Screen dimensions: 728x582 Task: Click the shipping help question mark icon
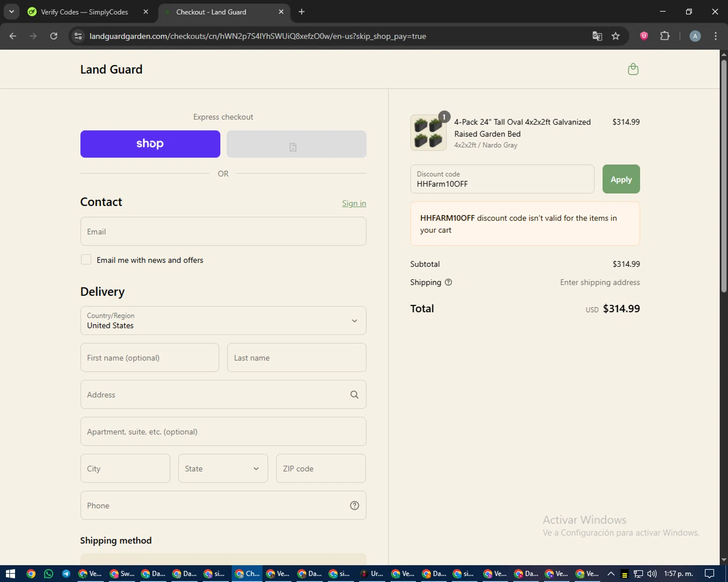tap(448, 282)
